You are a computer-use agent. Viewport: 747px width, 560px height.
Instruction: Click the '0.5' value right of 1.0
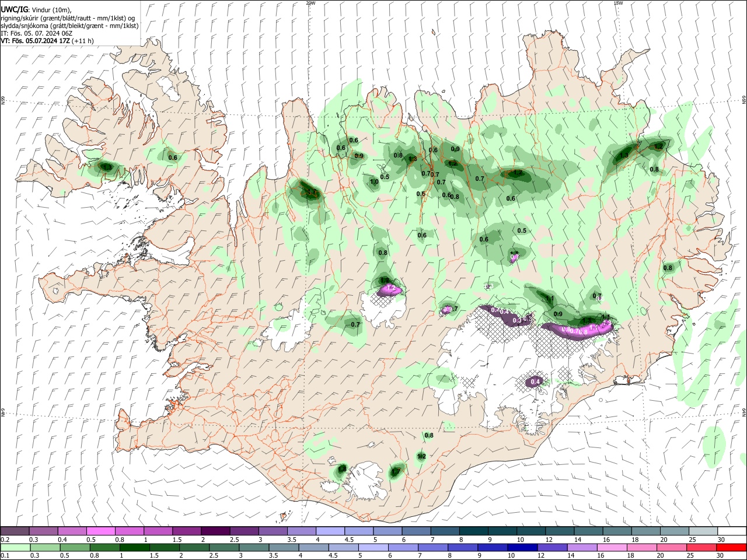[x=385, y=177]
